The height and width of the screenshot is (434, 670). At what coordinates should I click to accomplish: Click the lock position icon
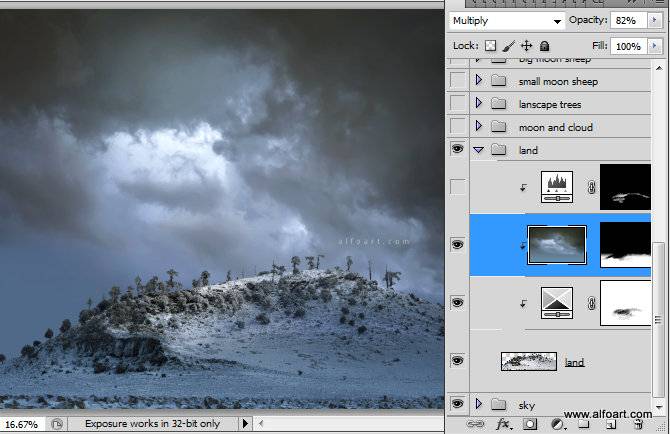coord(526,46)
